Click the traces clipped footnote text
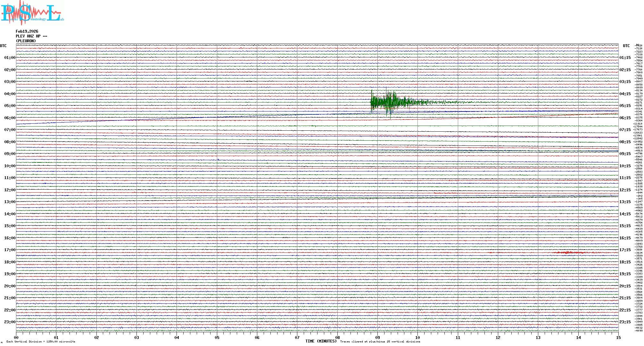 [380, 342]
